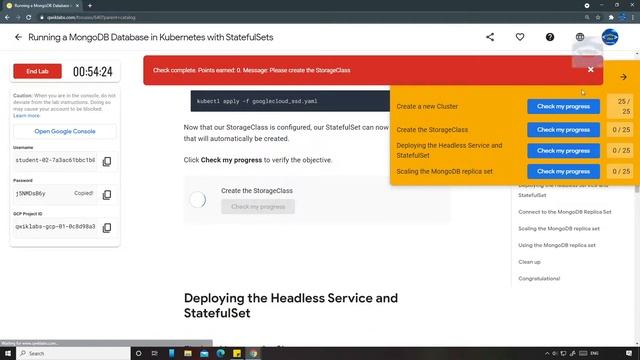Open Task View on taskbar
The width and height of the screenshot is (640, 360).
point(155,353)
